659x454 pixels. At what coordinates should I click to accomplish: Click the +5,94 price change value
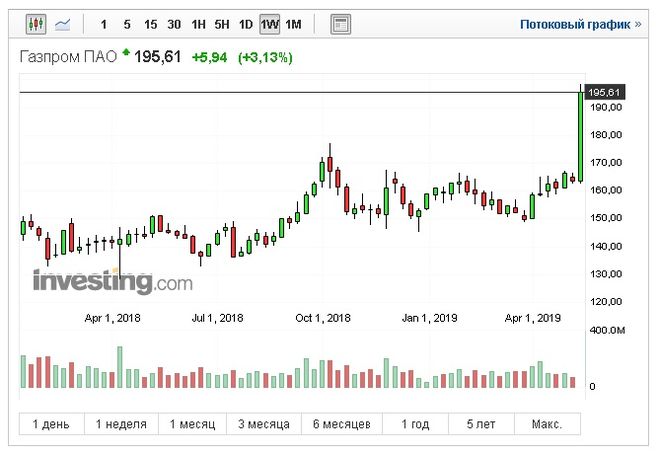[209, 57]
